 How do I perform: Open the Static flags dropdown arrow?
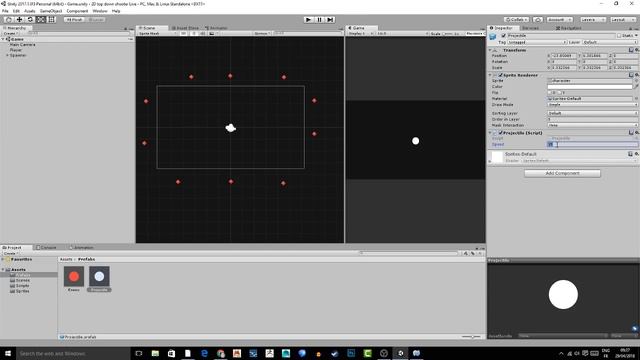(x=636, y=36)
